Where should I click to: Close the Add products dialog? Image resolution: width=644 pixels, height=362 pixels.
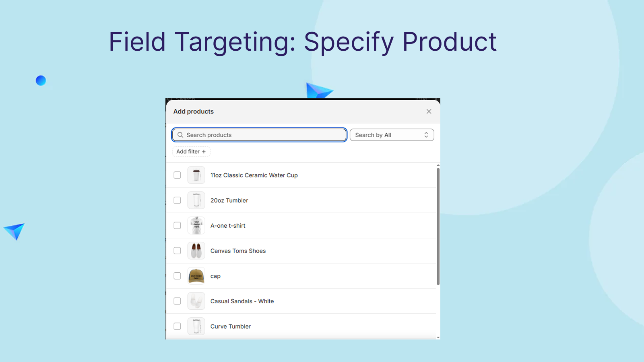[x=429, y=111]
